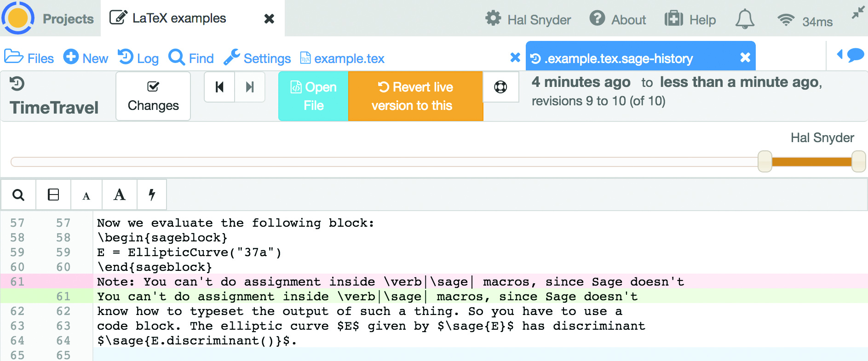This screenshot has width=868, height=361.
Task: Close the .example.tex.sage-history tab
Action: (x=745, y=57)
